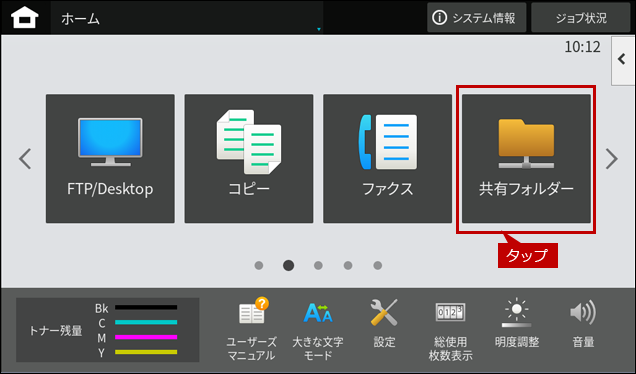This screenshot has height=374, width=636.
Task: Tap the 共有フォルダー shared folder tile
Action: click(x=526, y=159)
